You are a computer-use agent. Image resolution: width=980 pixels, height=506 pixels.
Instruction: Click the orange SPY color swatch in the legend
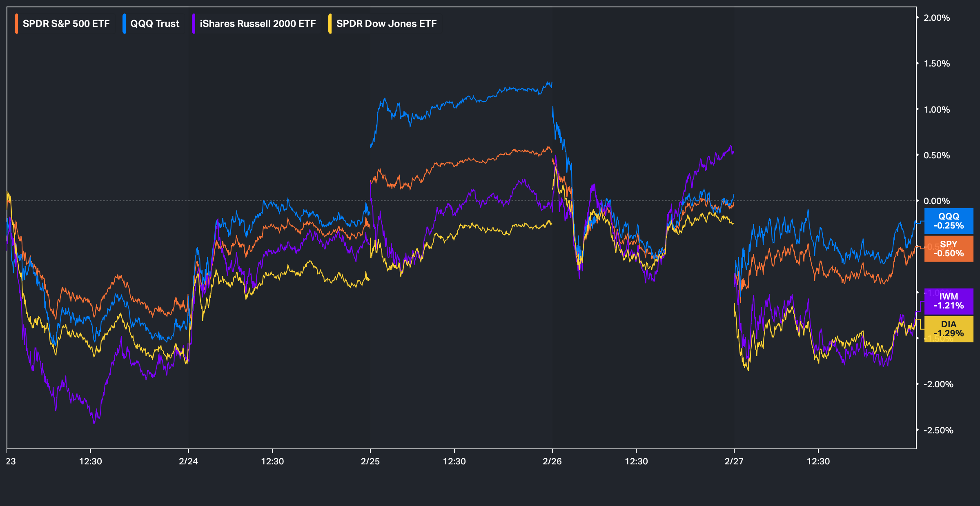pos(16,24)
